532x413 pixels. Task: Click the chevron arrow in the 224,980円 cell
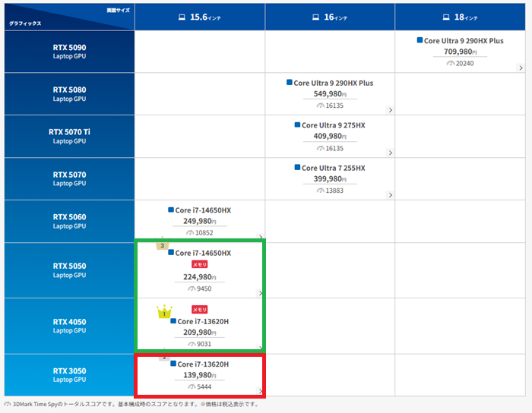point(261,293)
